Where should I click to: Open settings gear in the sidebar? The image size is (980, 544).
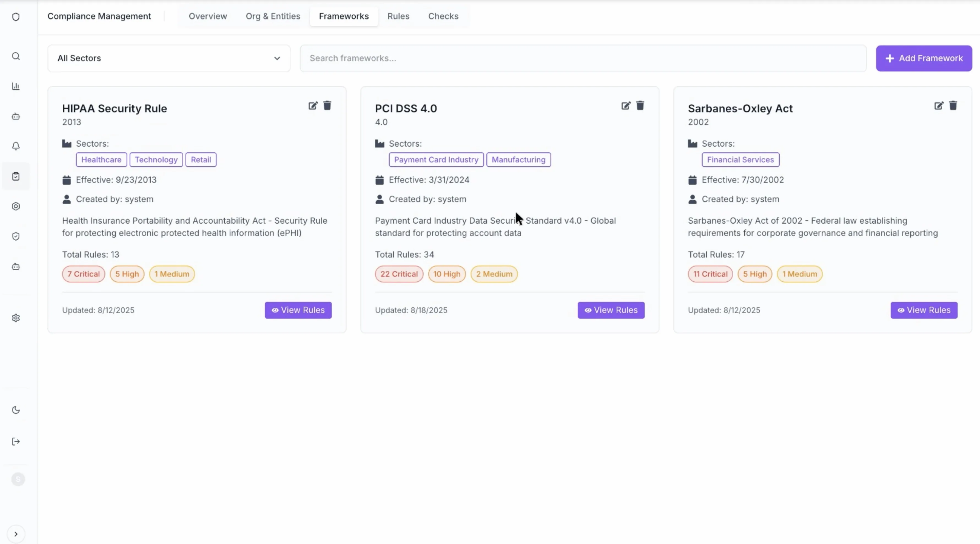point(16,318)
